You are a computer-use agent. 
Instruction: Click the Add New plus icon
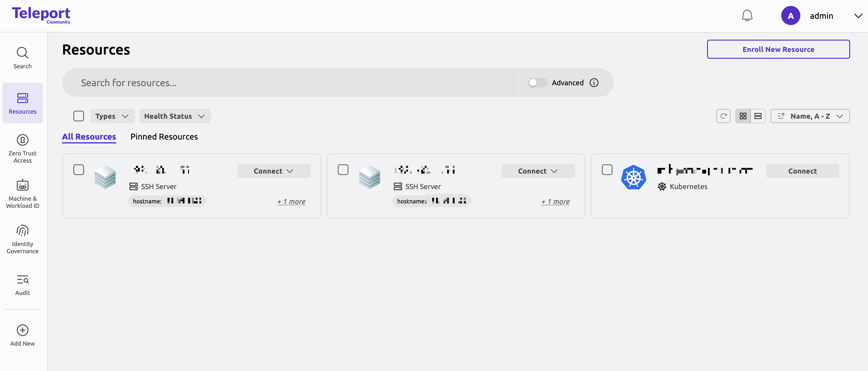[22, 330]
